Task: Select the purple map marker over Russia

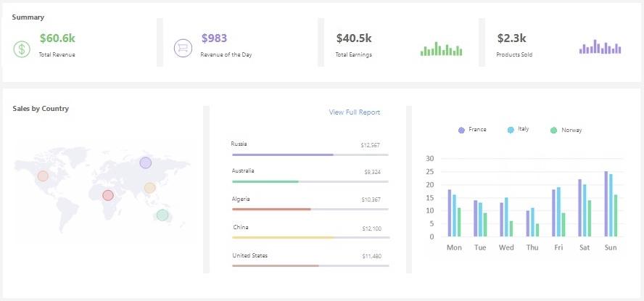Action: [x=146, y=163]
